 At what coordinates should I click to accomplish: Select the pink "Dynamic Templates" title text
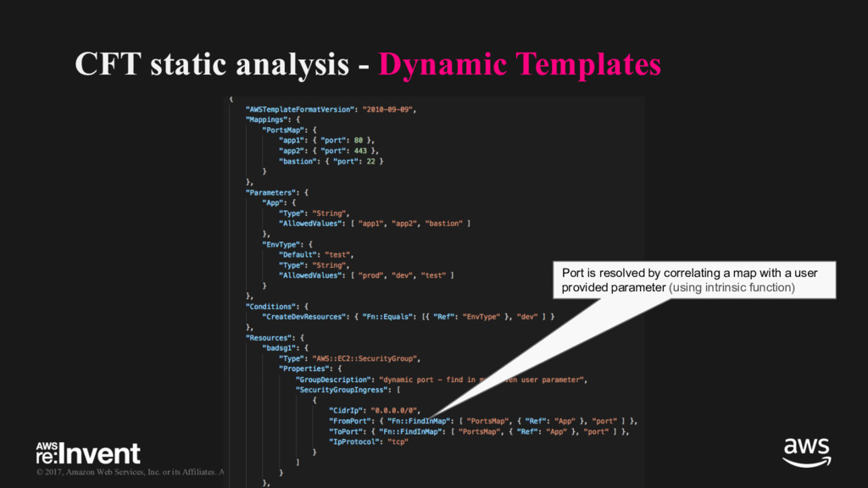(520, 64)
